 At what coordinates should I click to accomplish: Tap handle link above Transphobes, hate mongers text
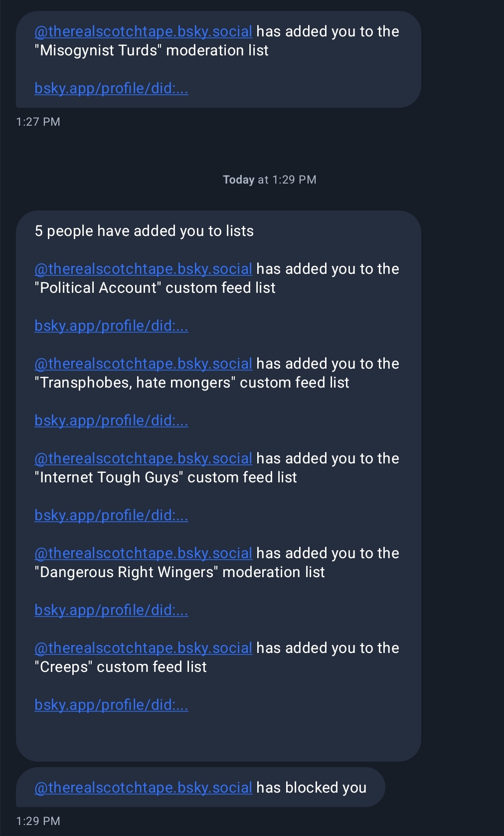click(143, 364)
